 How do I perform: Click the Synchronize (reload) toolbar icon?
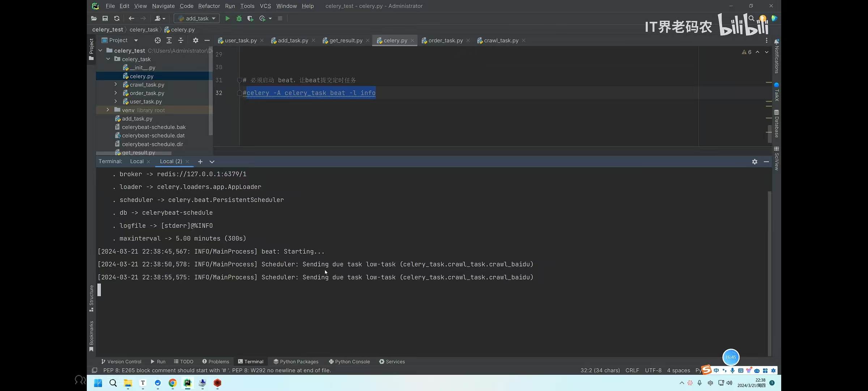tap(116, 18)
